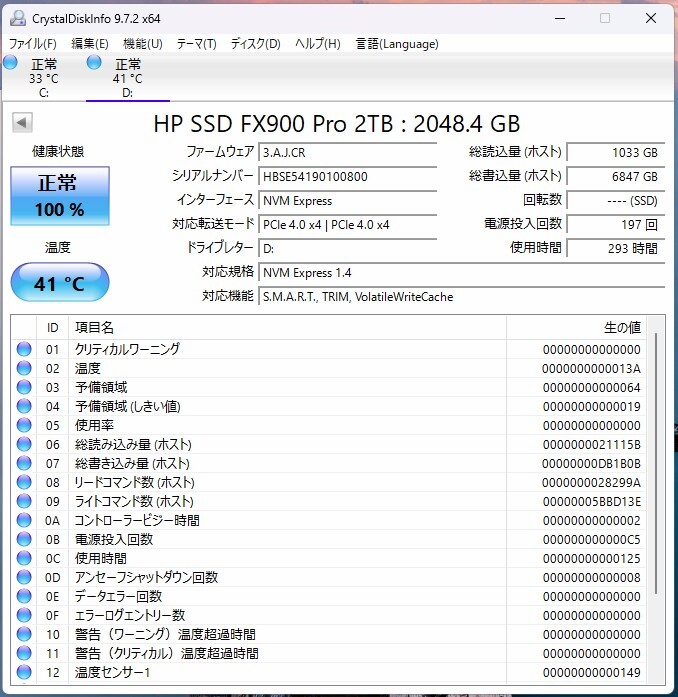The width and height of the screenshot is (678, 697).
Task: Click the drive letter field D:
Action: [x=348, y=248]
